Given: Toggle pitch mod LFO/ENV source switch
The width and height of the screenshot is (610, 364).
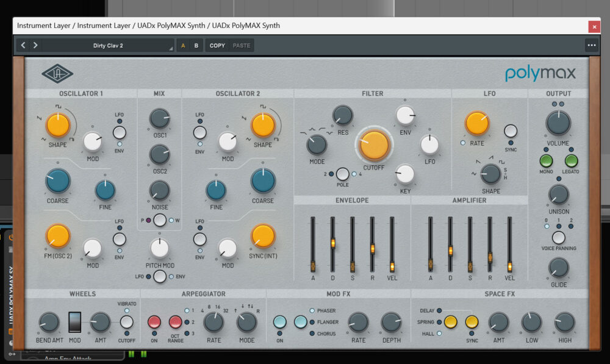Looking at the screenshot, I should (159, 276).
